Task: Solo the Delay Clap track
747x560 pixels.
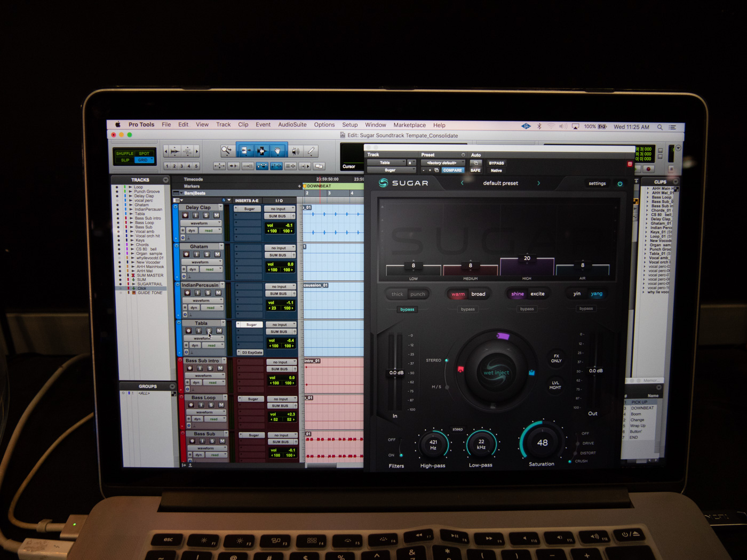Action: [x=206, y=215]
